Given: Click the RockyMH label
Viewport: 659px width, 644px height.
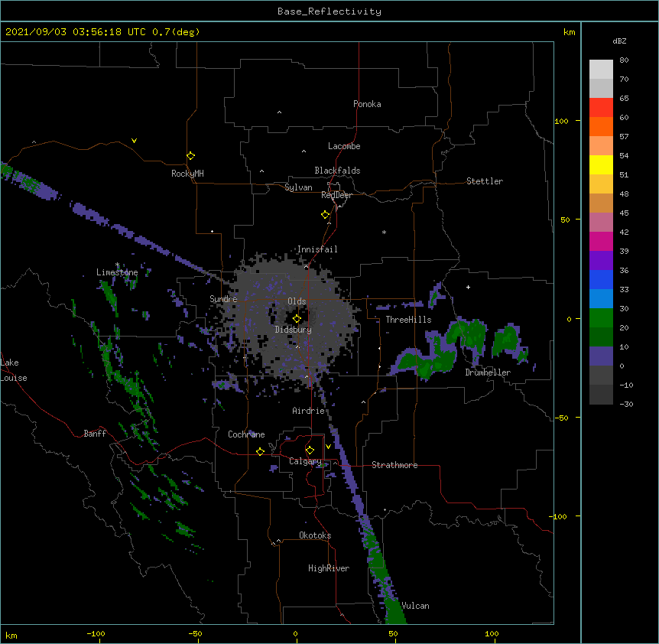Looking at the screenshot, I should (x=187, y=173).
